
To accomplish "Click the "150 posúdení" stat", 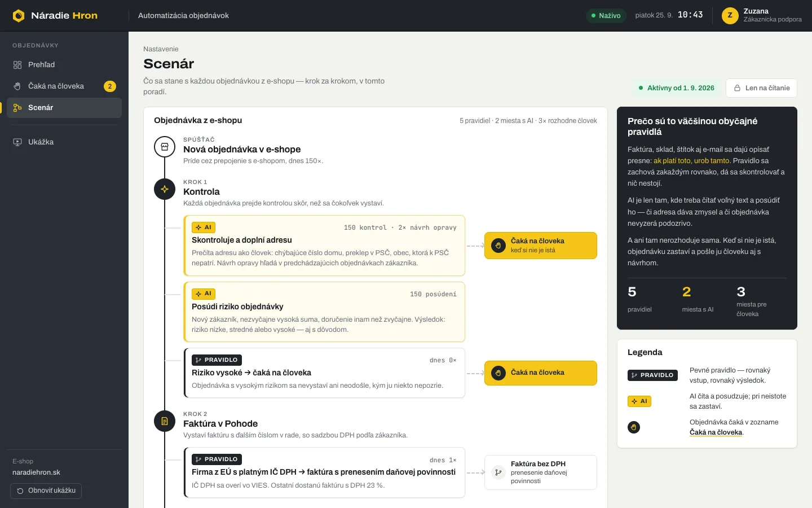I will (x=433, y=294).
